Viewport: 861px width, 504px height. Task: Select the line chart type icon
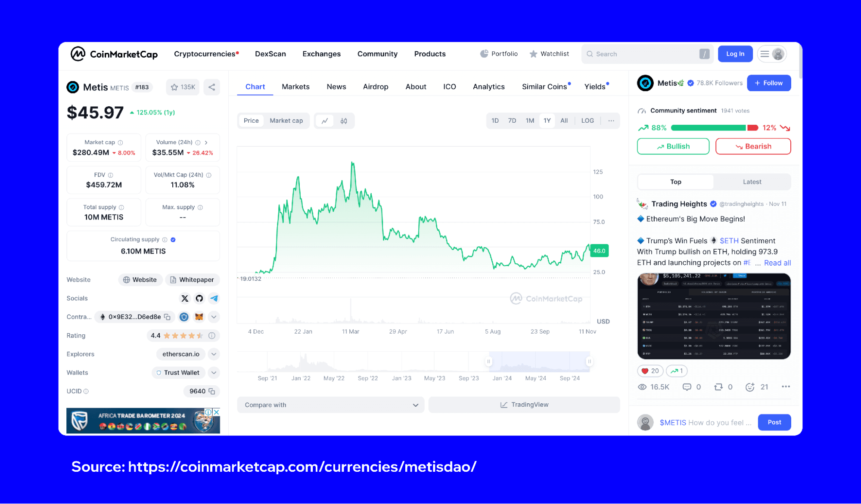pyautogui.click(x=325, y=121)
